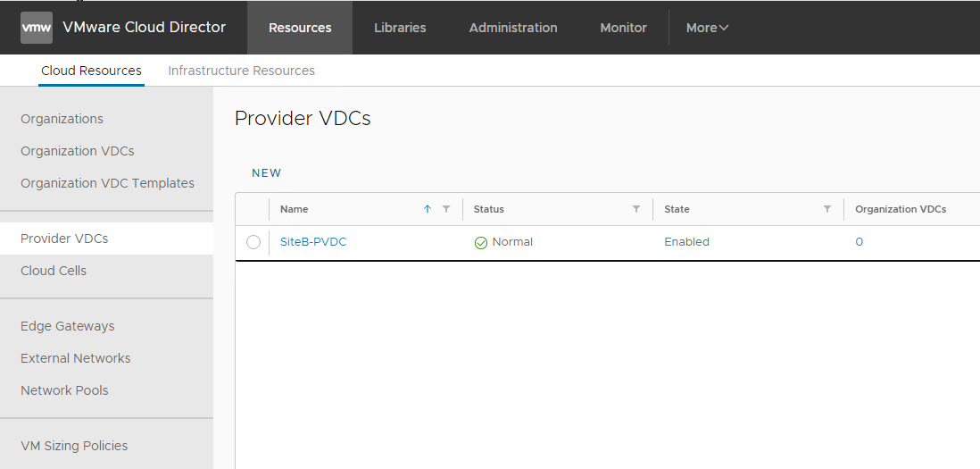The height and width of the screenshot is (469, 980).
Task: Select the Cloud Resources tab
Action: pos(91,71)
